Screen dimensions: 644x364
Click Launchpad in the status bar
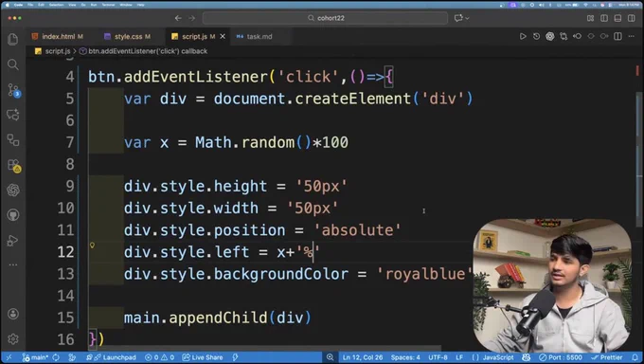tap(111, 357)
